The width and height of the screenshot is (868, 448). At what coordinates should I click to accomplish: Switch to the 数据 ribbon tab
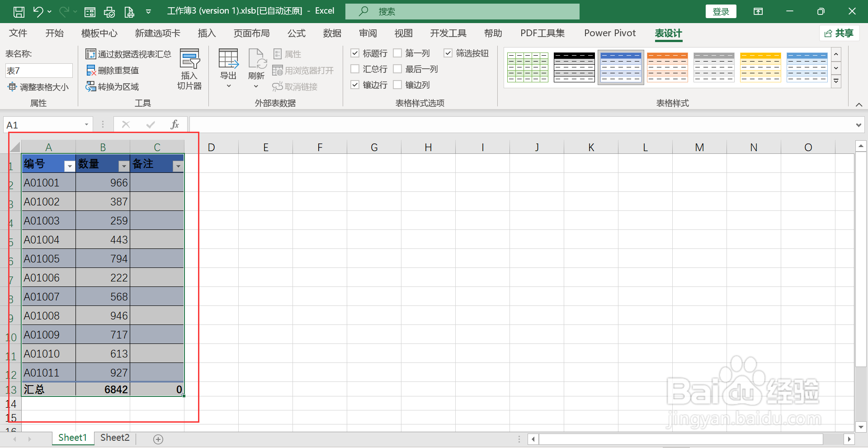pos(332,33)
